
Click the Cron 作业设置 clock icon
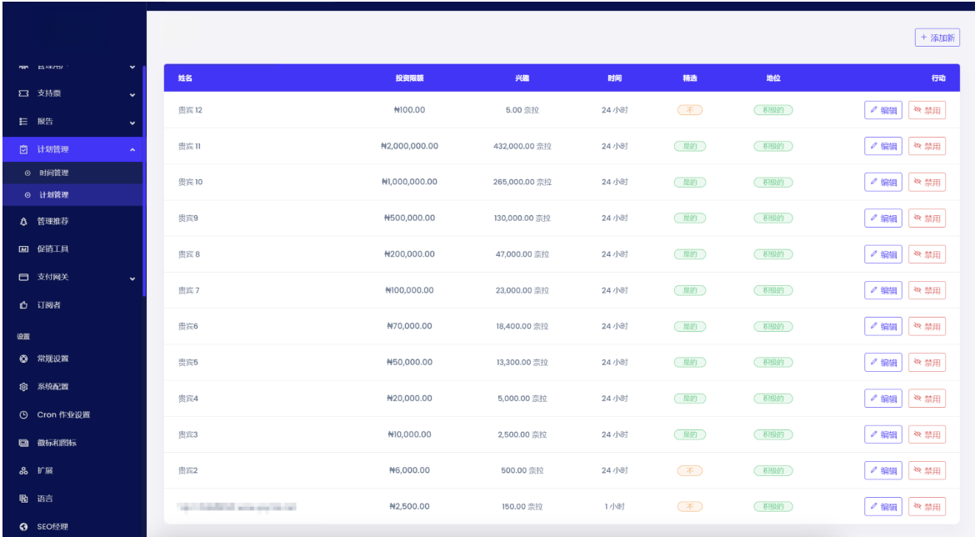pyautogui.click(x=23, y=415)
